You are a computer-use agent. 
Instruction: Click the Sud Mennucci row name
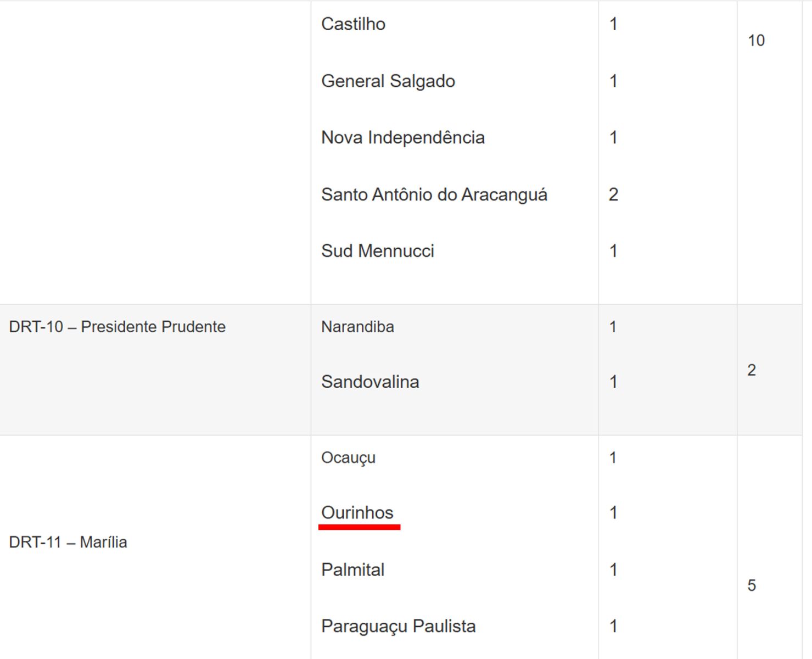[x=377, y=251]
